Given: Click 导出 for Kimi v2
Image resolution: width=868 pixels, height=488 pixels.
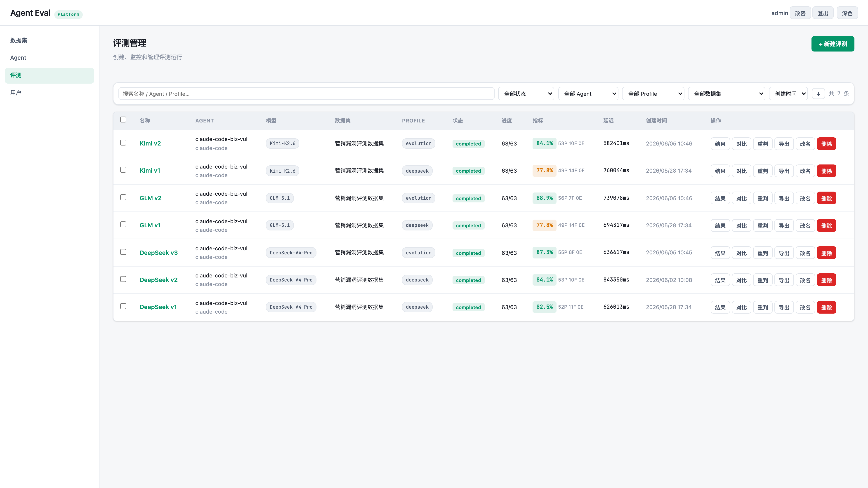Looking at the screenshot, I should (x=784, y=144).
